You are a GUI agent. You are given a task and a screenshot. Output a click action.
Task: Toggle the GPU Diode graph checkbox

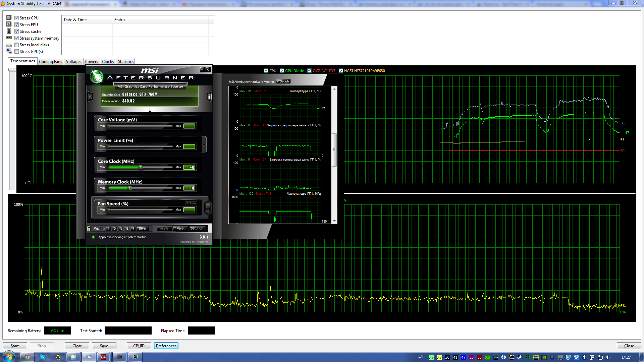(282, 71)
